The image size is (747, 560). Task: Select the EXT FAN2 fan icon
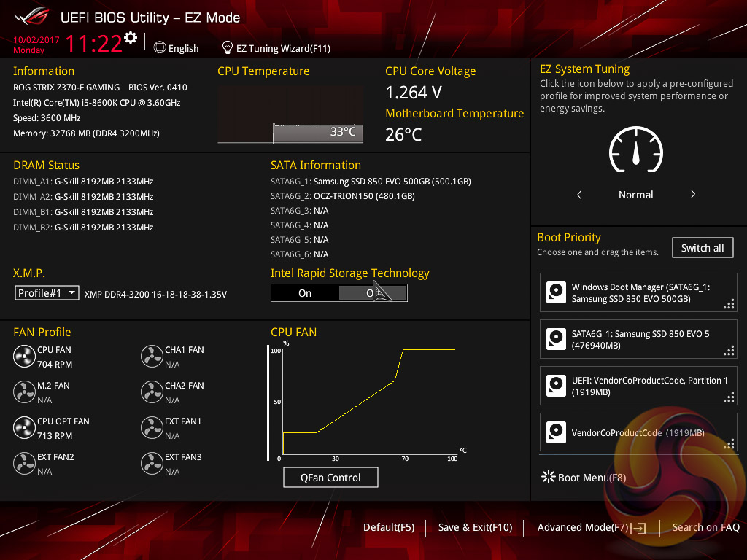24,463
